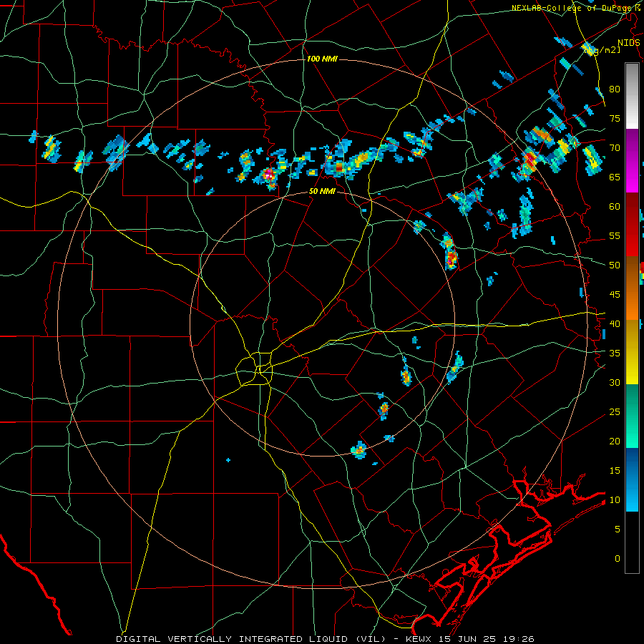This screenshot has width=644, height=644.
Task: Click the gray-white segment of the color scale
Action: tap(632, 96)
